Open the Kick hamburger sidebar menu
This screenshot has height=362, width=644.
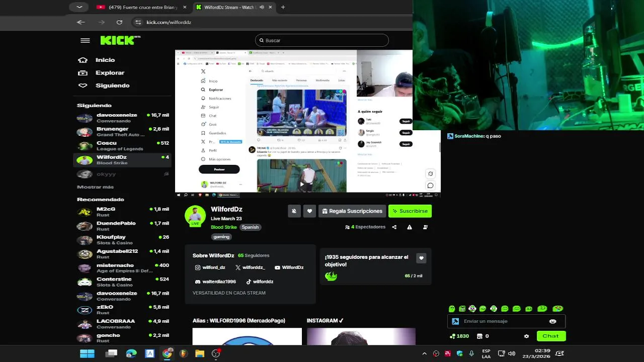(85, 41)
